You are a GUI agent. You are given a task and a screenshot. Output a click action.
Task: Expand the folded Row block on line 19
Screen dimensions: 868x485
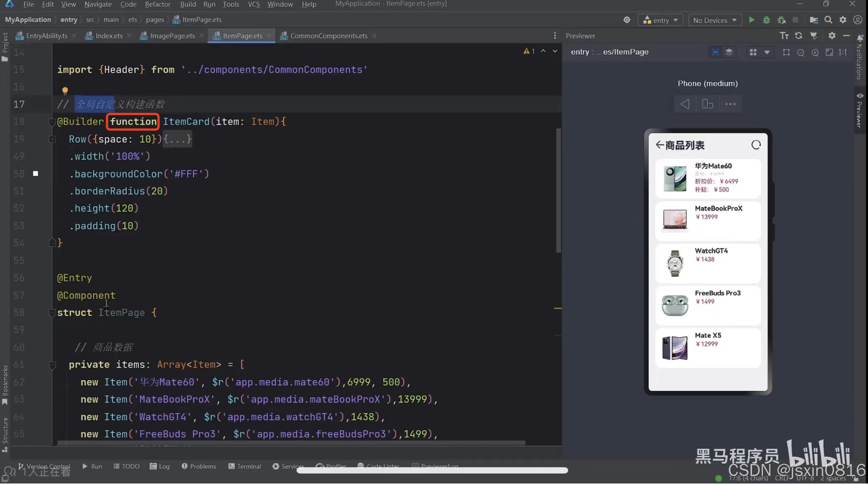point(52,139)
